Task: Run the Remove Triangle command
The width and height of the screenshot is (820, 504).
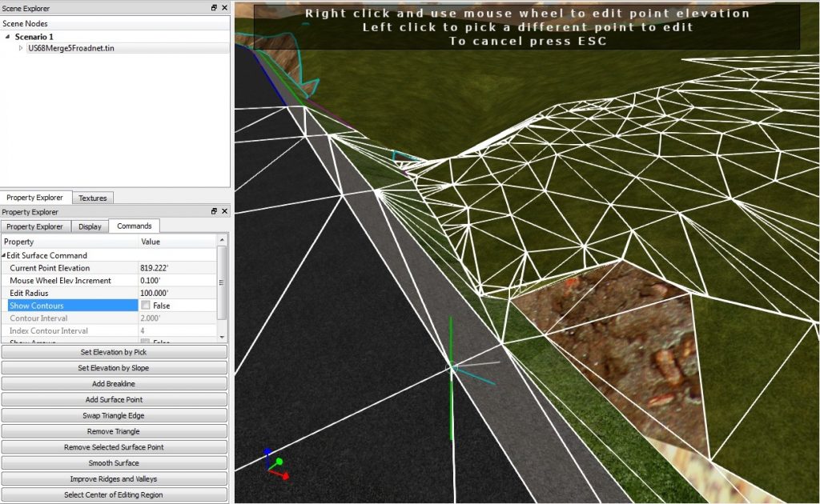Action: (115, 431)
